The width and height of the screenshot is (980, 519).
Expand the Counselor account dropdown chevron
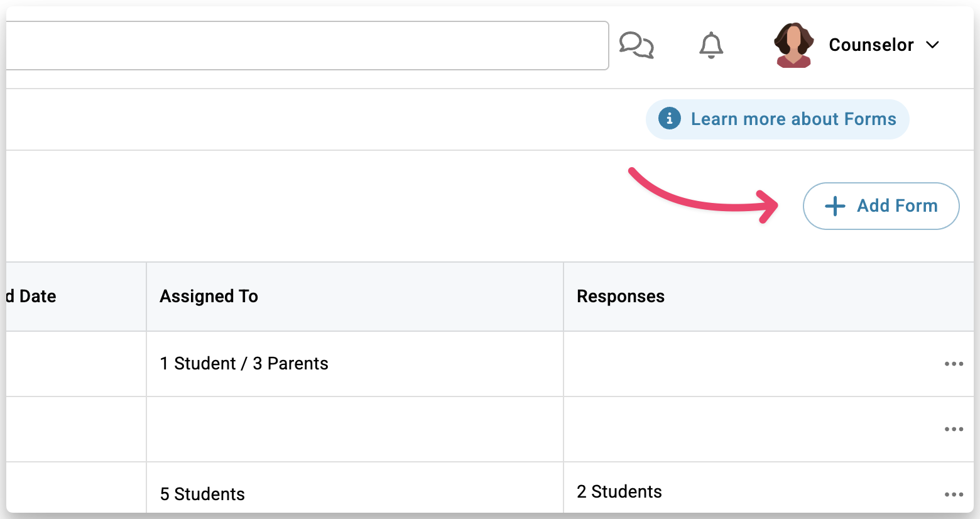[933, 45]
